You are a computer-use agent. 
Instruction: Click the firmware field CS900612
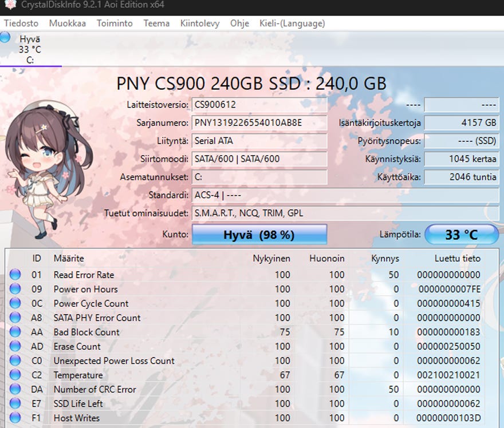click(259, 105)
